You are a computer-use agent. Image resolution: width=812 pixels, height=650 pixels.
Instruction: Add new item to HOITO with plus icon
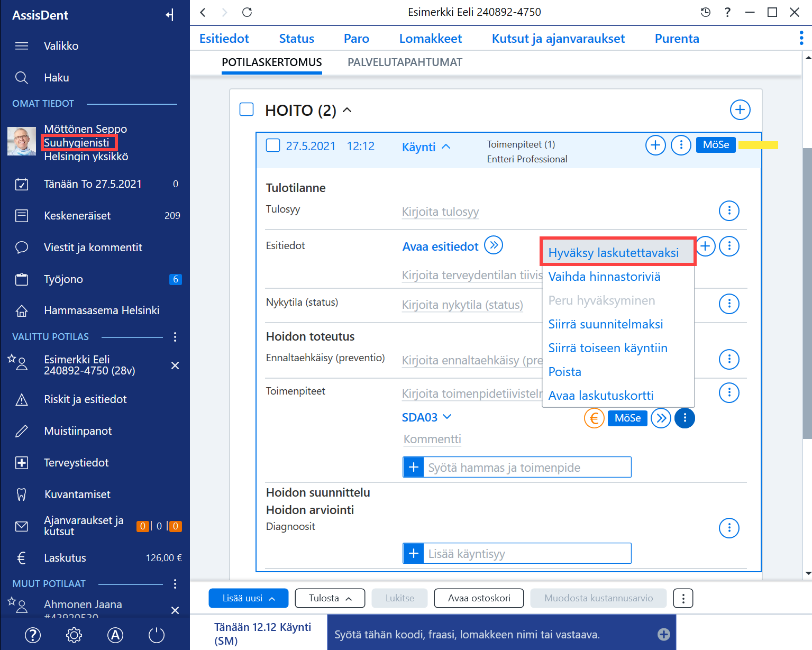click(x=740, y=110)
